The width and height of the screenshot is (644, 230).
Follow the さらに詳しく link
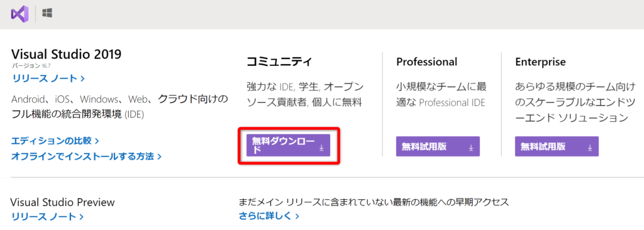click(x=269, y=216)
